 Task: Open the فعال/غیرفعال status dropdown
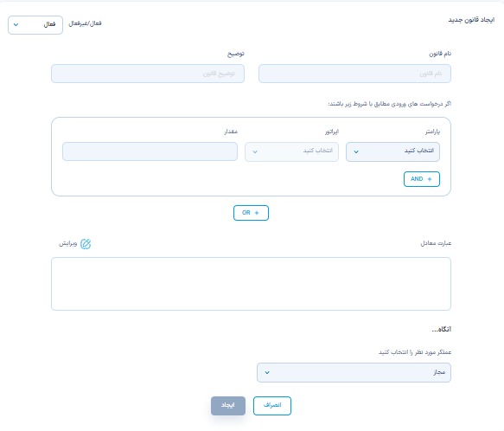[35, 25]
